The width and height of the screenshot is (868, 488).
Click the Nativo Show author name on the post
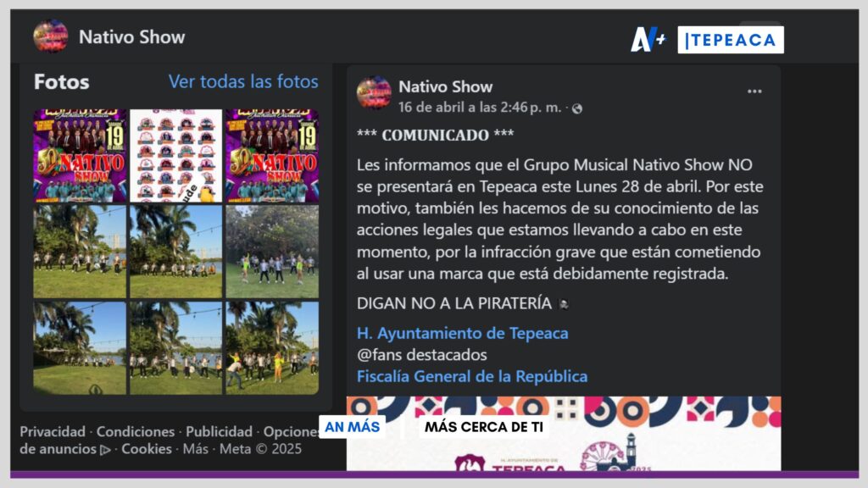point(445,86)
